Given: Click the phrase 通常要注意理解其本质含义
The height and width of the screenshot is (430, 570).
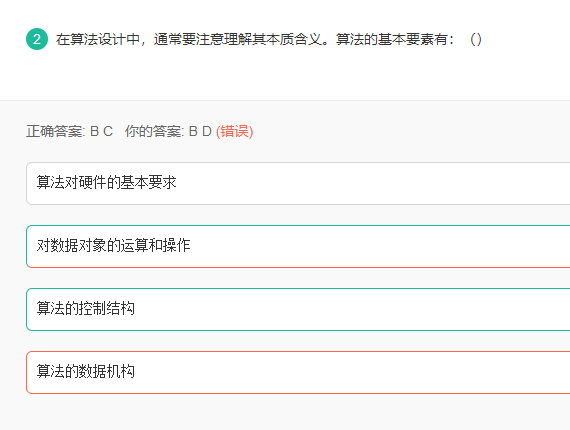Looking at the screenshot, I should [238, 39].
